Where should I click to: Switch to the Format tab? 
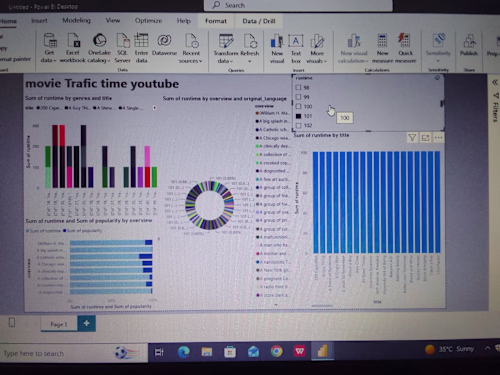216,21
